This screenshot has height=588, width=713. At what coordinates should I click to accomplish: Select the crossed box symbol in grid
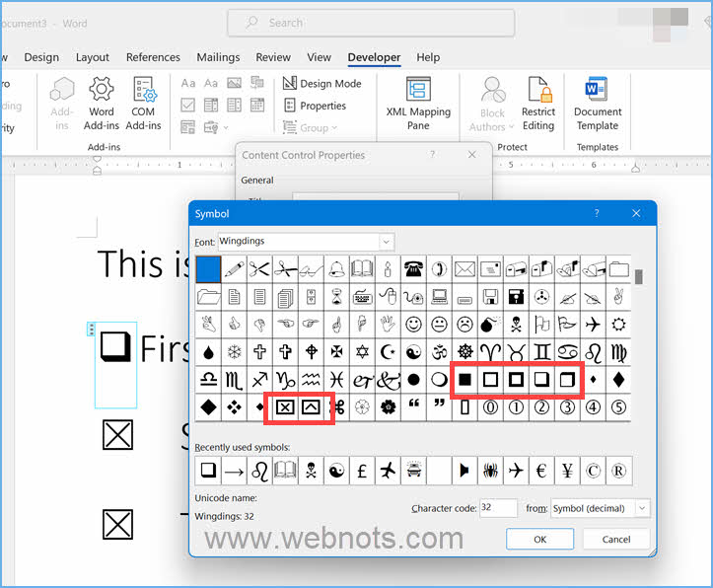pos(285,406)
